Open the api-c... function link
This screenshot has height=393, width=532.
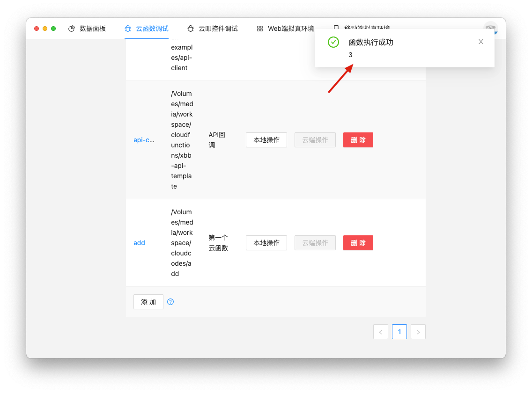tap(144, 140)
